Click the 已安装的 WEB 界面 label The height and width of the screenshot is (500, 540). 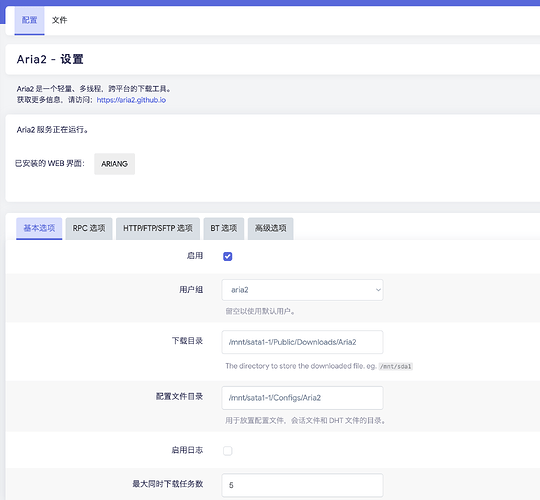pyautogui.click(x=50, y=164)
